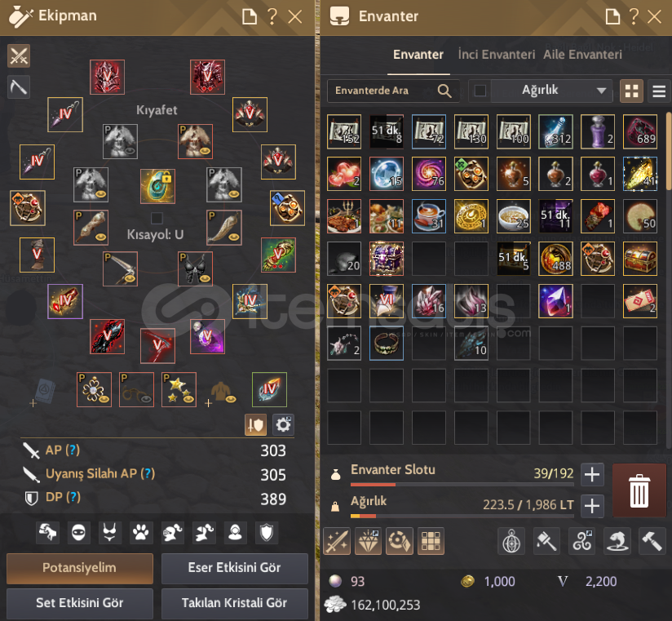Image resolution: width=672 pixels, height=621 pixels.
Task: Switch to İnci Envanteri tab
Action: (497, 55)
